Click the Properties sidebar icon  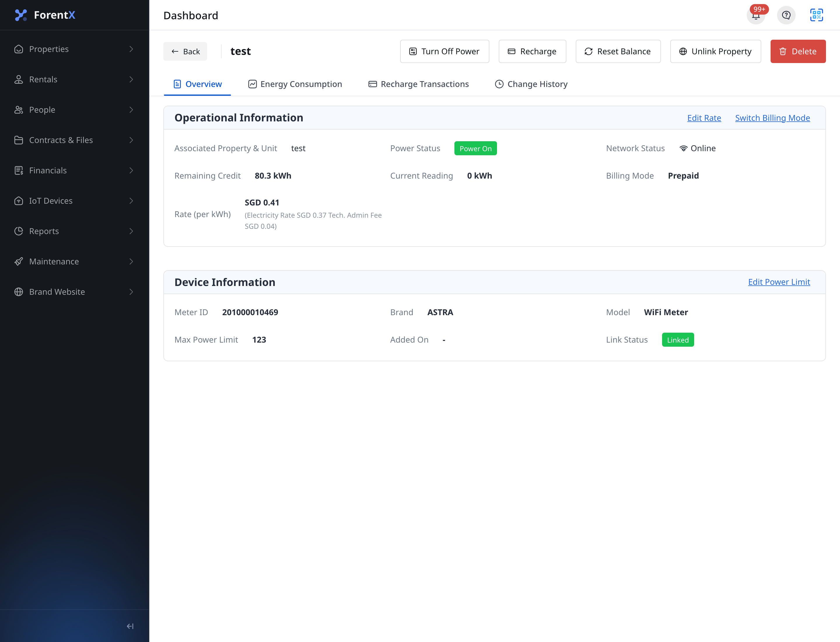(19, 49)
